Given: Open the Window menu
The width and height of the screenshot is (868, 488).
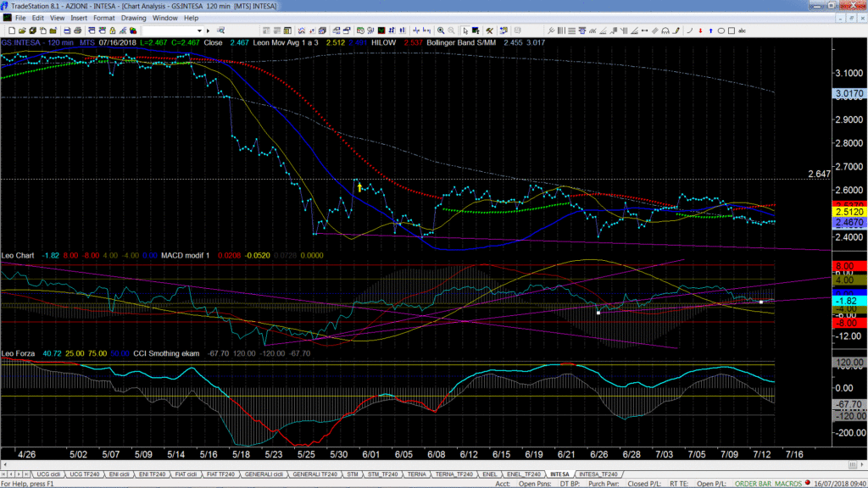Looking at the screenshot, I should pos(165,19).
